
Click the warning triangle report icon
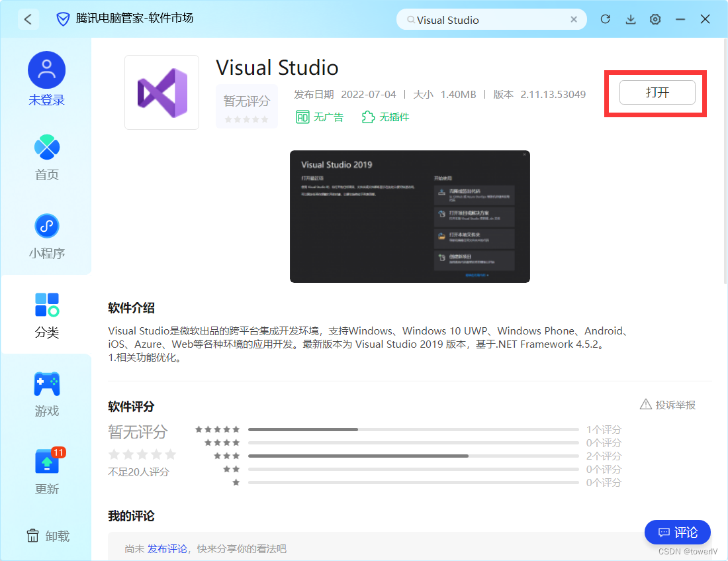pyautogui.click(x=646, y=405)
